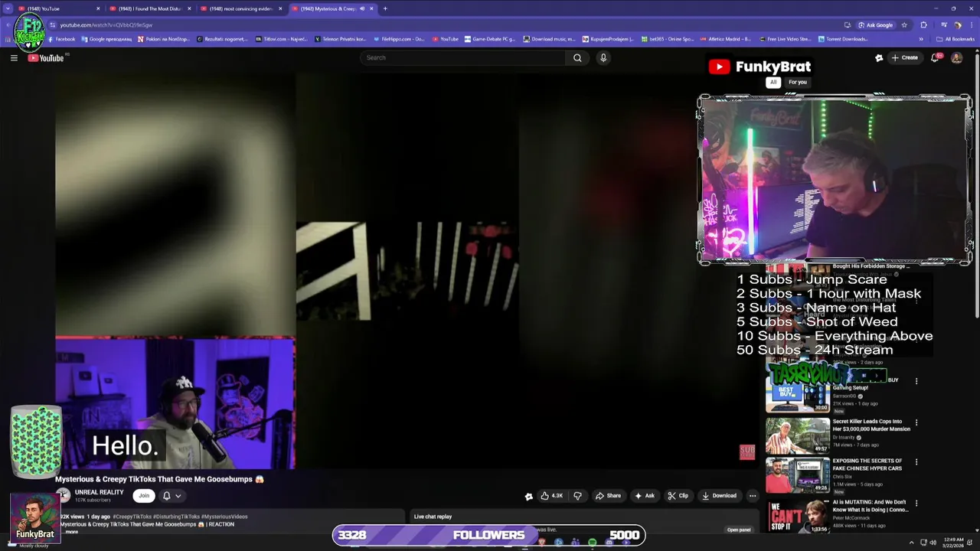Open the video more actions menu
Screen dimensions: 980x551
tap(753, 495)
